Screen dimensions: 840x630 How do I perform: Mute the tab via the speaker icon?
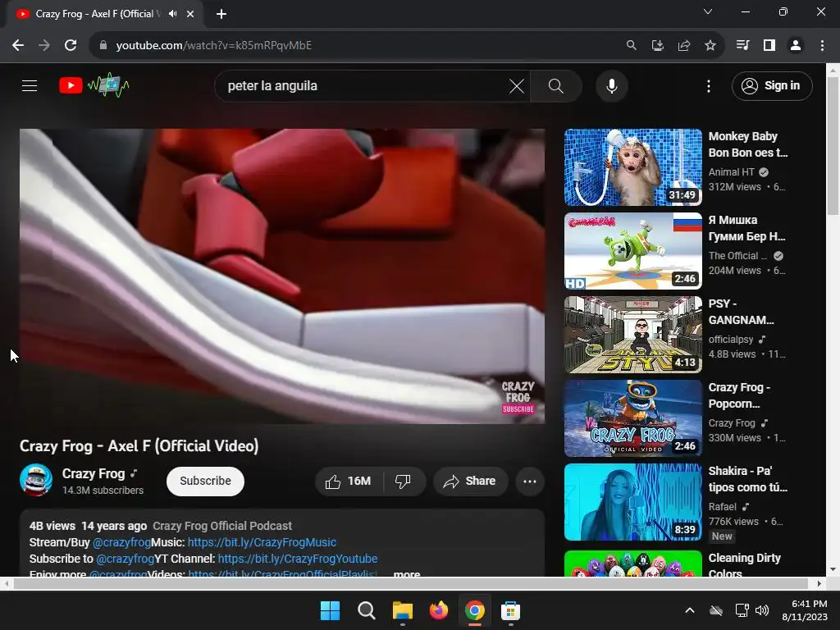pyautogui.click(x=172, y=14)
